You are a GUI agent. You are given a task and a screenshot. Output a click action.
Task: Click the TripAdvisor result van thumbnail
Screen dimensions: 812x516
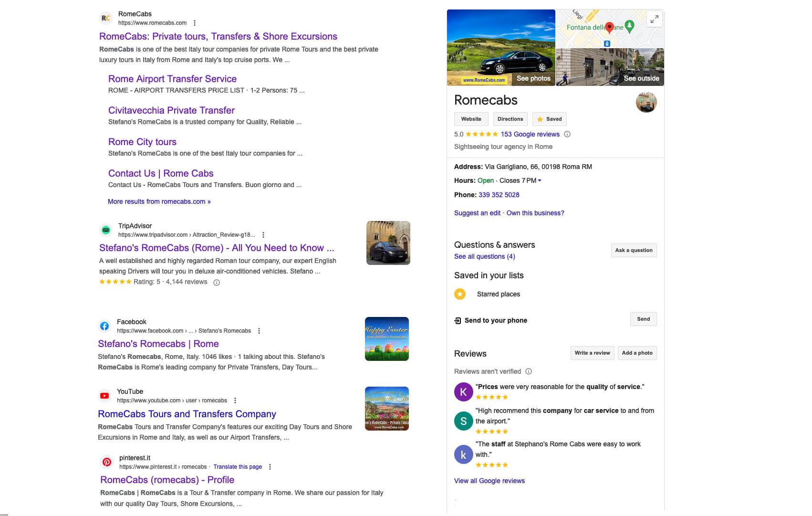388,243
